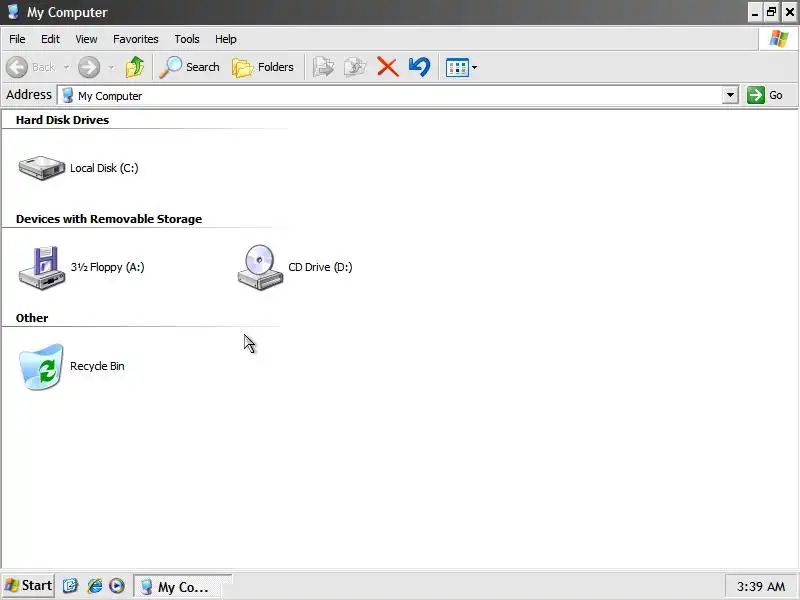The width and height of the screenshot is (800, 600).
Task: Click the blue Undo arrow icon
Action: tap(419, 67)
